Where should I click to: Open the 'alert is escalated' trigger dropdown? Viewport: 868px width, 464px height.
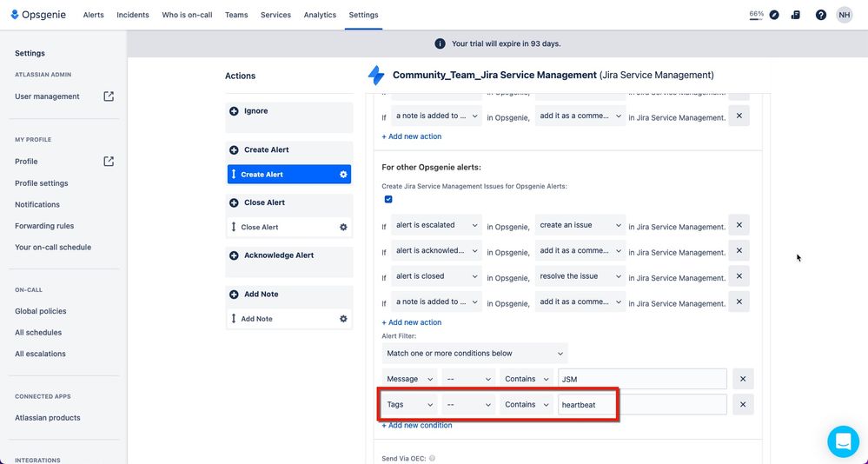pyautogui.click(x=436, y=225)
